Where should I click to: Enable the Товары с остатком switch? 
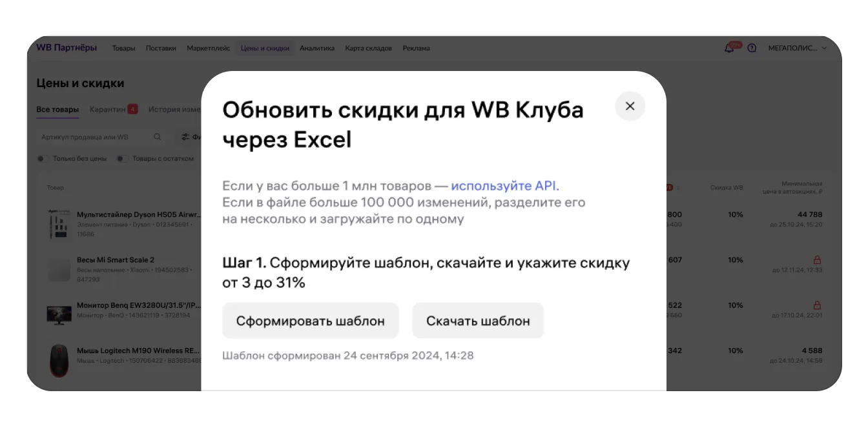[122, 159]
